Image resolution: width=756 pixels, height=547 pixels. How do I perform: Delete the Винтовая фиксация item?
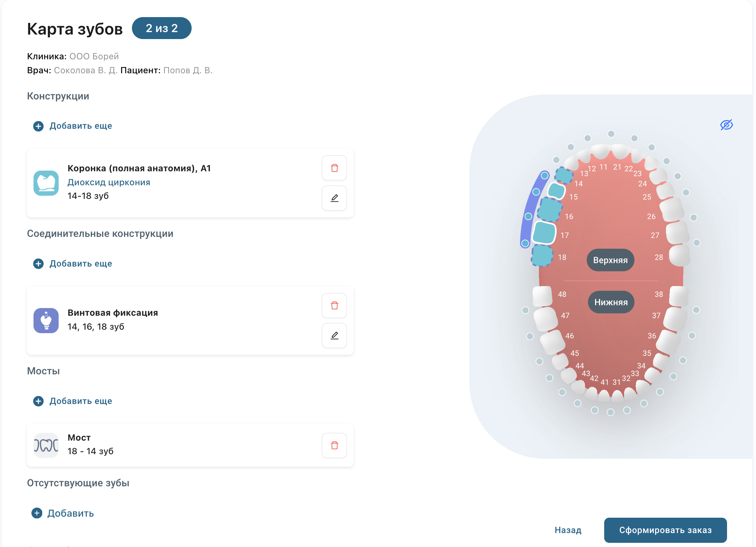tap(334, 306)
